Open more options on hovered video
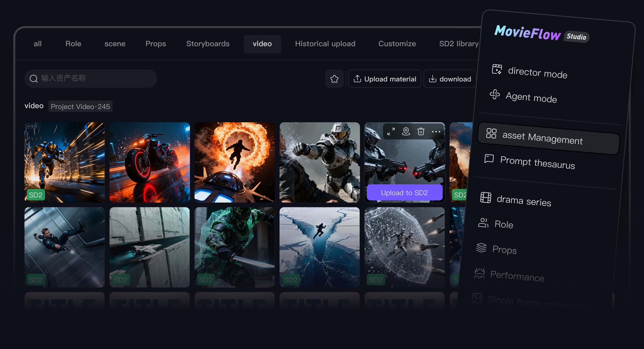 point(436,132)
